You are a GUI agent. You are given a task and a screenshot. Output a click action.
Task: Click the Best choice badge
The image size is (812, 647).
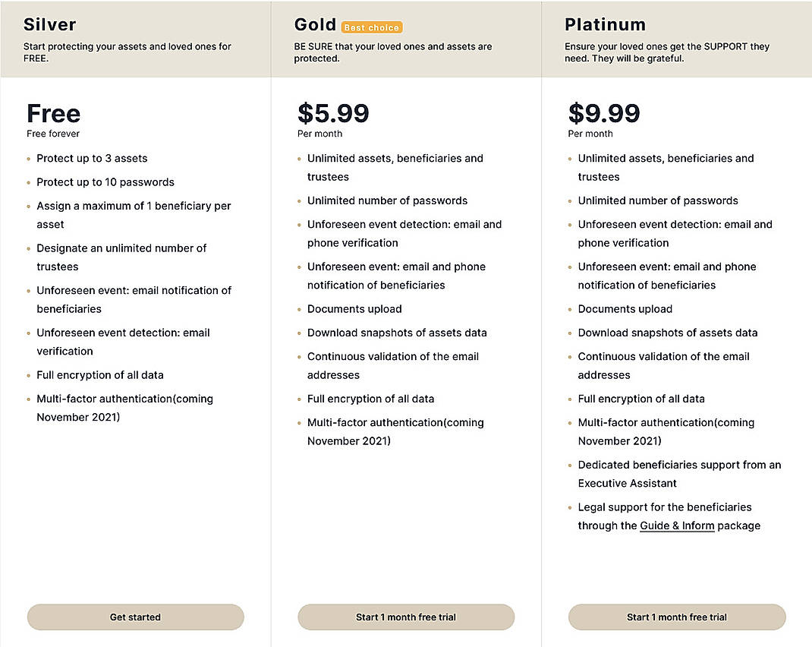[x=371, y=27]
